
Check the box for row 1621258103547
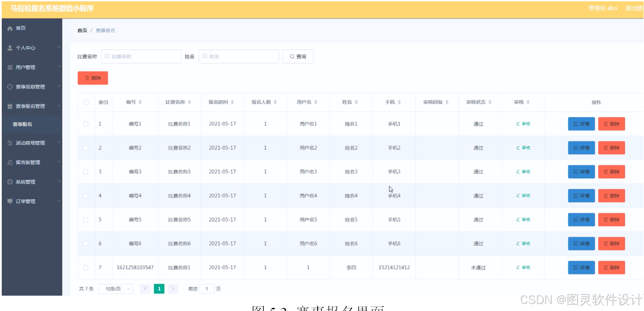tap(86, 268)
